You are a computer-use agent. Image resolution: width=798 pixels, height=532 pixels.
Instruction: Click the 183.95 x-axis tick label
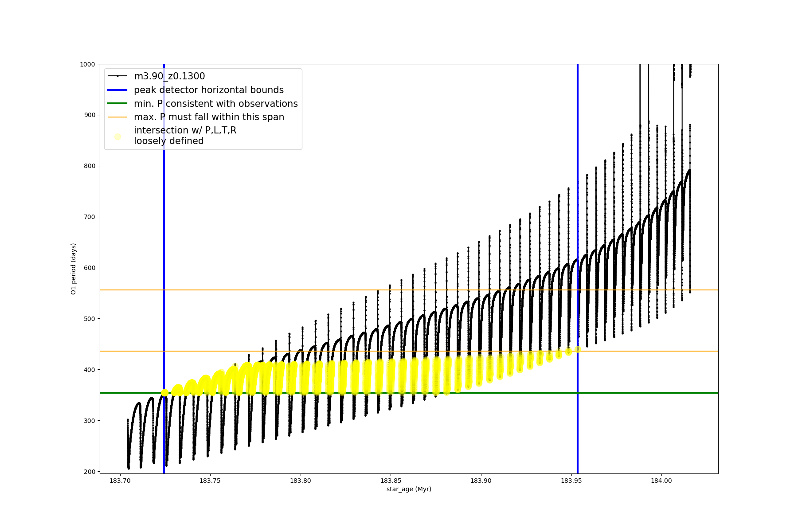click(x=571, y=481)
